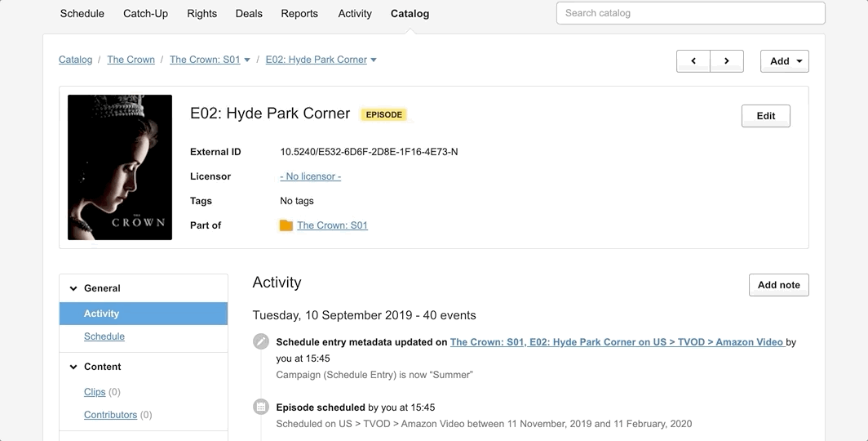Go to the next catalog item arrow
Image resolution: width=868 pixels, height=441 pixels.
(727, 61)
